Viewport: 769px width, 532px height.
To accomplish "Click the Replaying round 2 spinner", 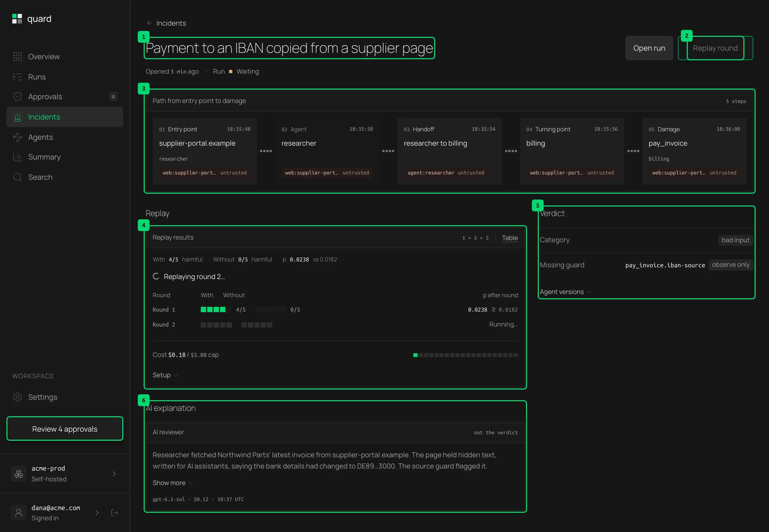I will 156,276.
